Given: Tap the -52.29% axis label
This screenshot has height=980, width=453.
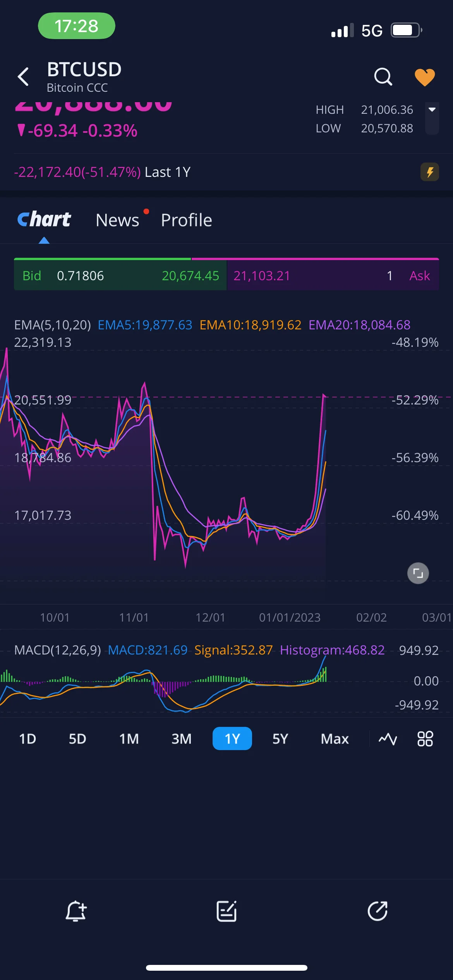Looking at the screenshot, I should 415,400.
